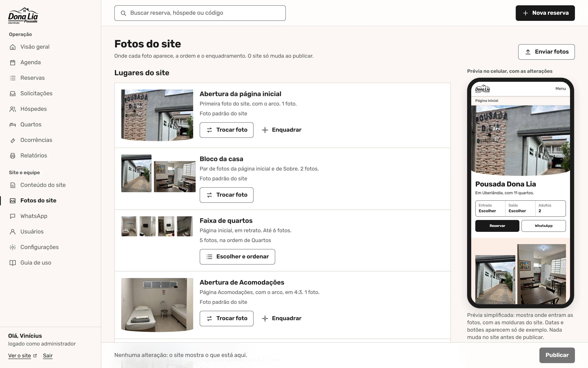
Task: Click the WhatsApp chat bubble icon
Action: tap(13, 216)
